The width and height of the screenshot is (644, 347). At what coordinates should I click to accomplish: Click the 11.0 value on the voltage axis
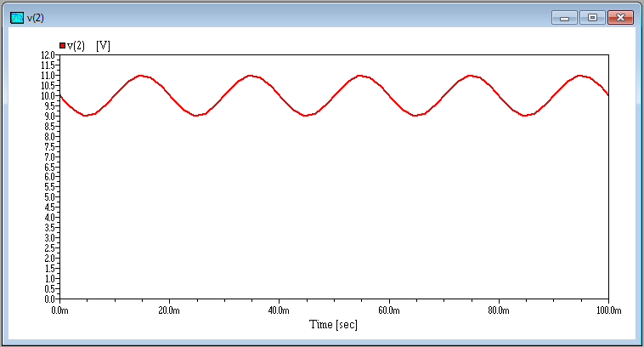click(x=48, y=76)
